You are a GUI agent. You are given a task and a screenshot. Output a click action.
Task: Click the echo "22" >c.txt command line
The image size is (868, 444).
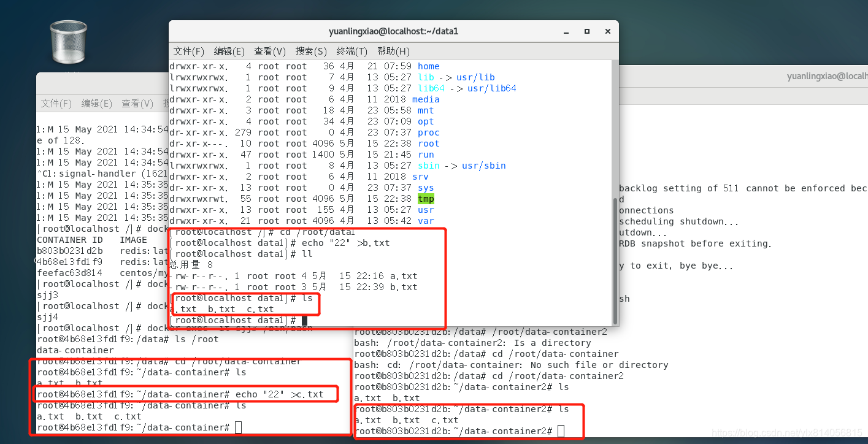coord(180,394)
